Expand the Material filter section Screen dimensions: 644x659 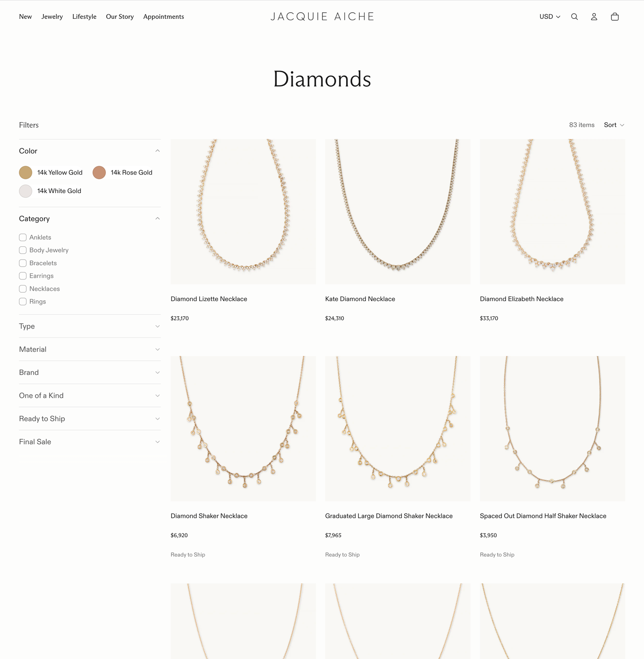click(90, 349)
